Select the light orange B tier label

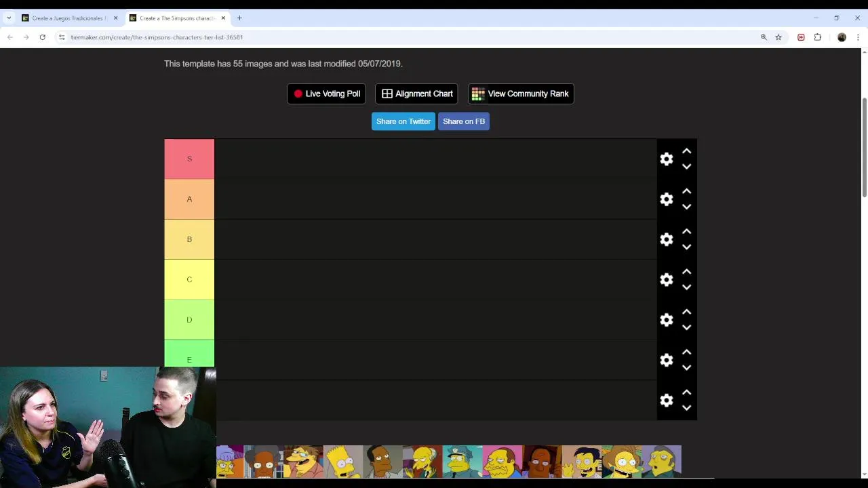[189, 239]
